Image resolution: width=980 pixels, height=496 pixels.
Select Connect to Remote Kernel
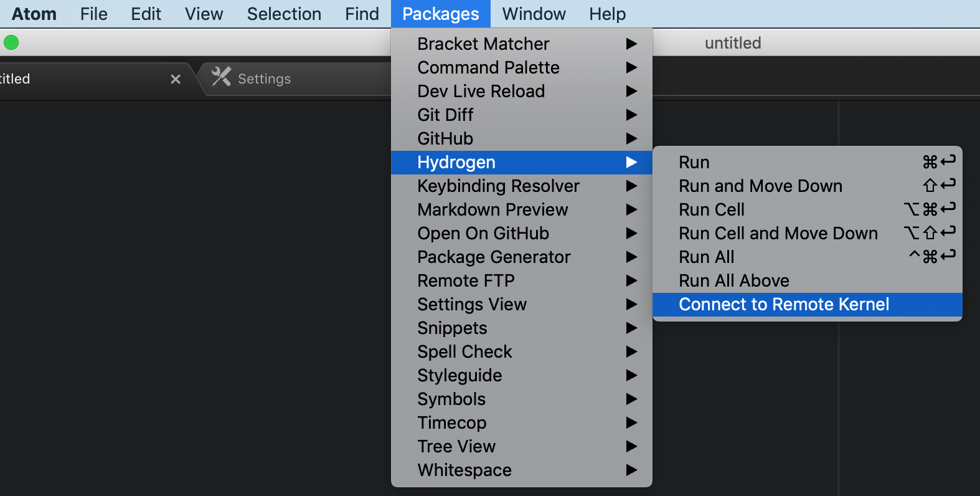click(784, 304)
